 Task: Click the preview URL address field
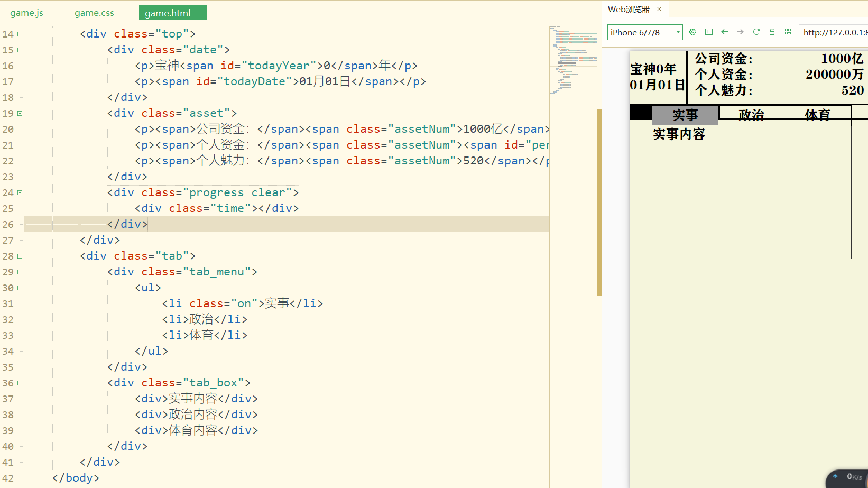(x=834, y=32)
